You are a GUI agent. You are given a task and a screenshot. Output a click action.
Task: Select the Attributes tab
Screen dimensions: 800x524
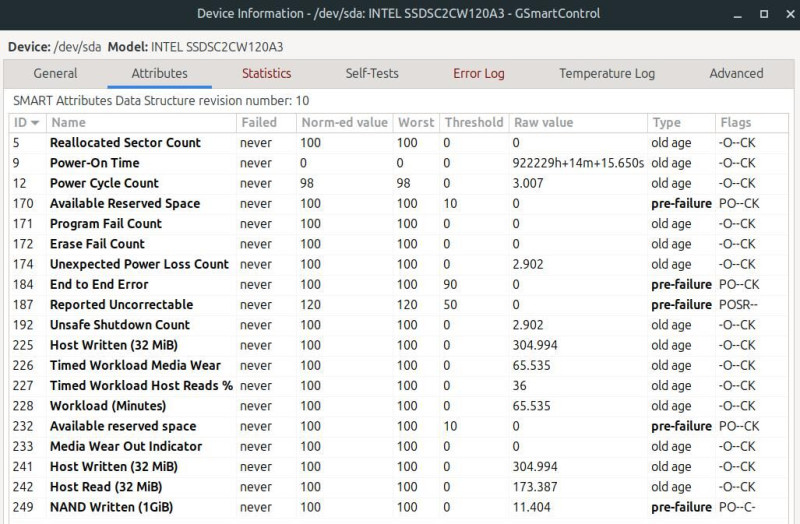click(159, 73)
